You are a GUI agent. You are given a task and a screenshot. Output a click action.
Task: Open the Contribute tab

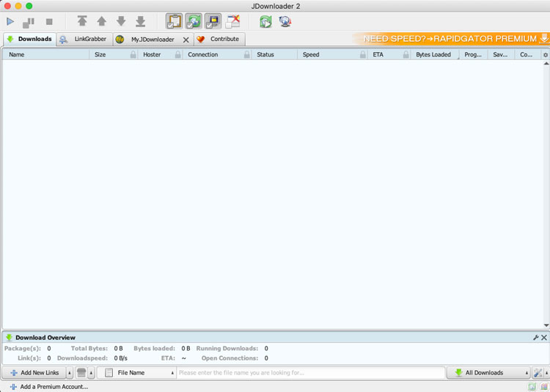tap(219, 39)
